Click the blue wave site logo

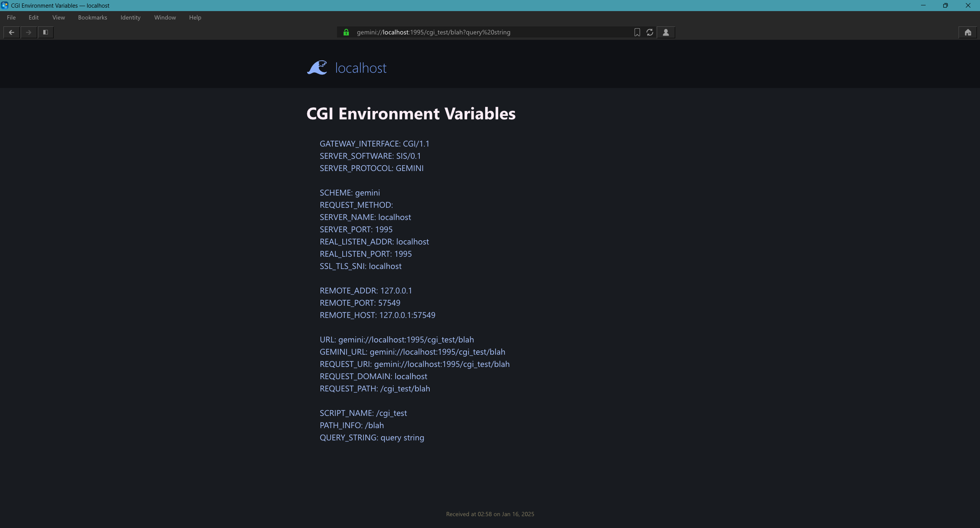point(317,68)
